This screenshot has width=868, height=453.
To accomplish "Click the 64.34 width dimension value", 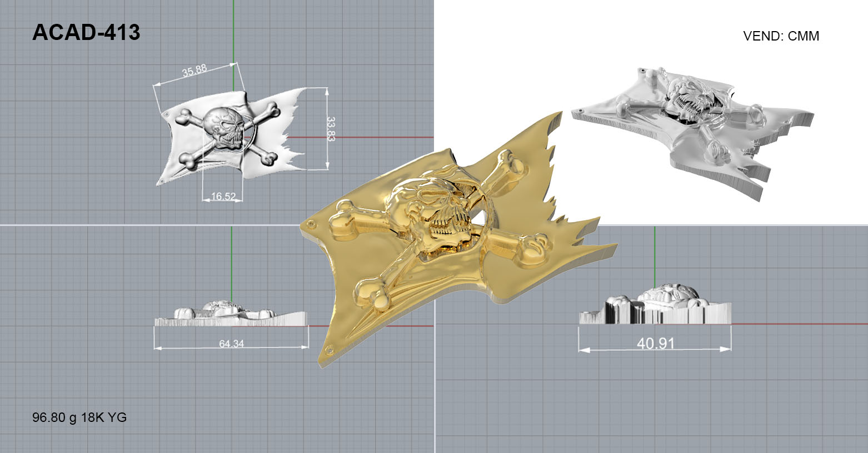I will 231,344.
